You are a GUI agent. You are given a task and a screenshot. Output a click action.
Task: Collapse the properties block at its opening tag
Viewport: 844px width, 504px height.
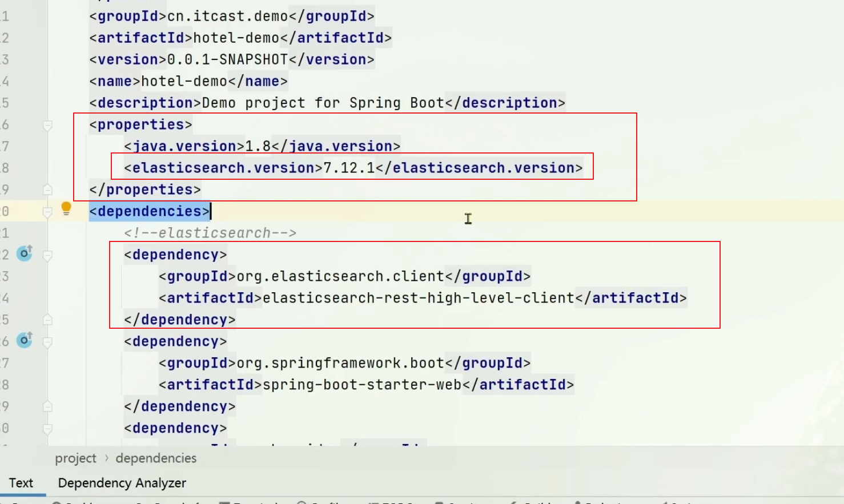click(x=48, y=125)
